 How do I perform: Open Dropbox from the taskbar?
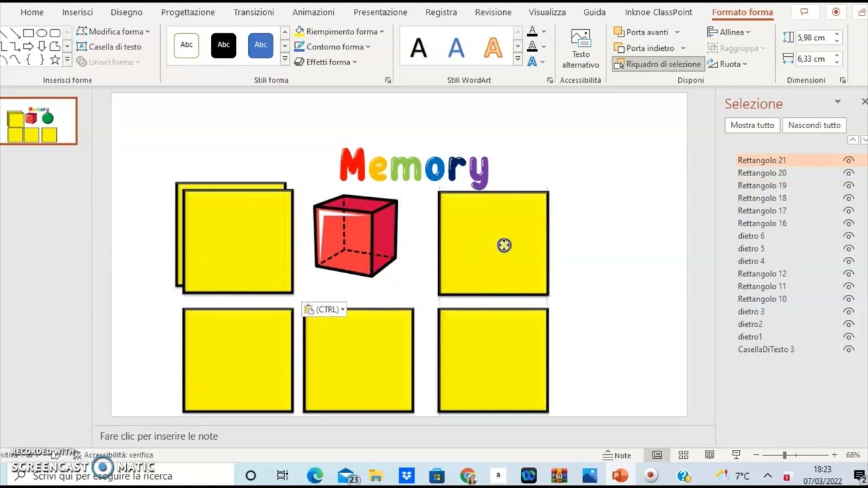click(406, 476)
